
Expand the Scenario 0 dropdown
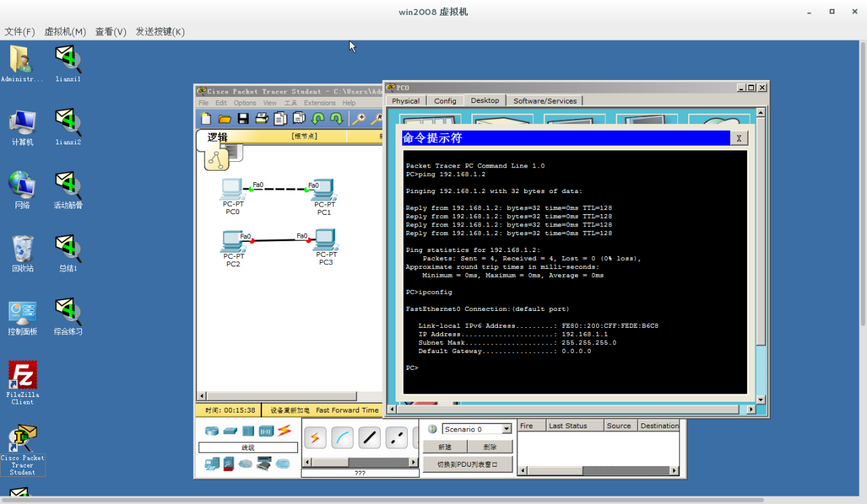[x=506, y=429]
